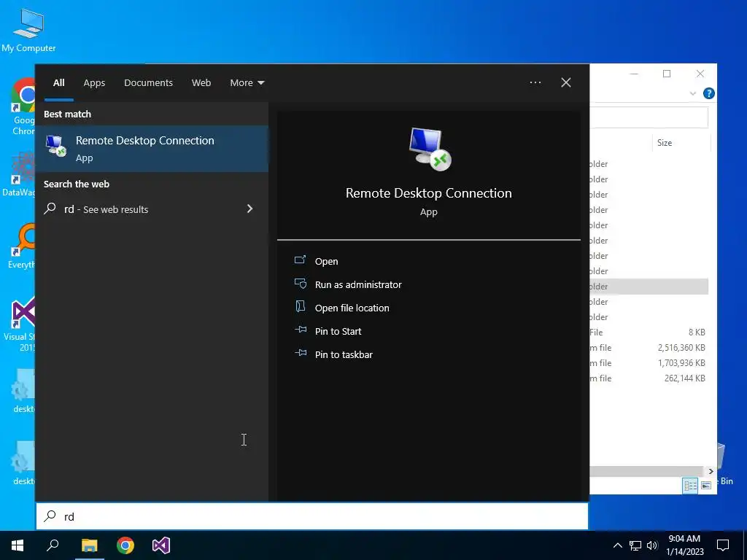Click Open file location folder icon
Viewport: 747px width, 560px height.
300,306
